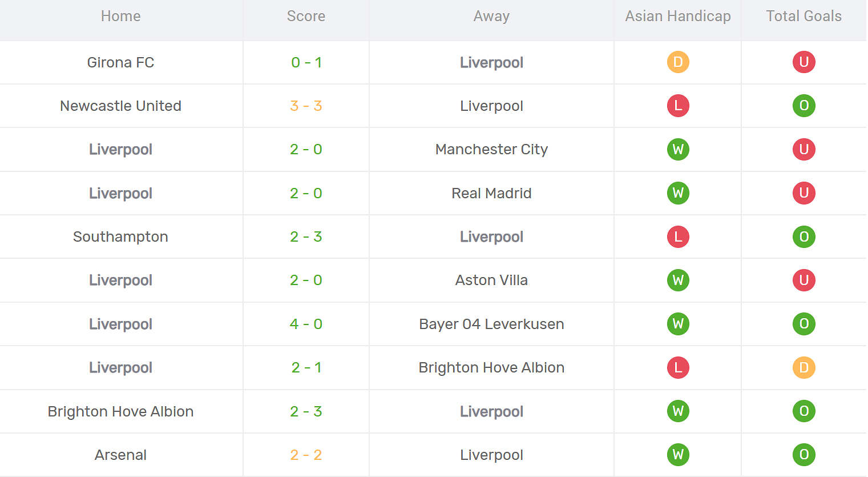Click the Home column header
This screenshot has height=477, width=868.
(120, 16)
